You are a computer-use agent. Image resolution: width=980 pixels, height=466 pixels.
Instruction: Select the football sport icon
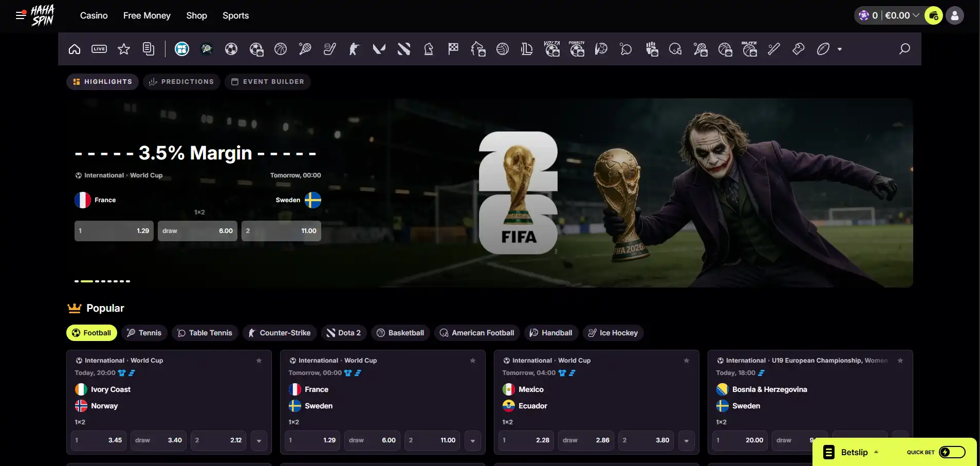tap(231, 49)
